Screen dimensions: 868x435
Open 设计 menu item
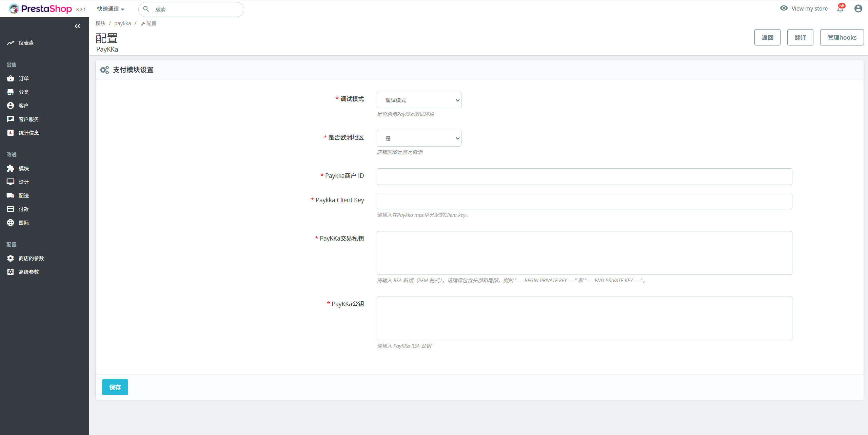coord(24,182)
